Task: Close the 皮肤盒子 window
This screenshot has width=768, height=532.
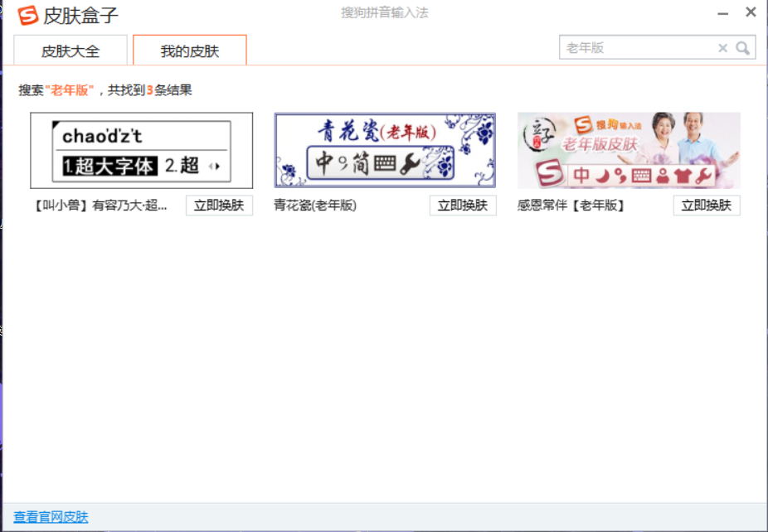Action: point(751,12)
